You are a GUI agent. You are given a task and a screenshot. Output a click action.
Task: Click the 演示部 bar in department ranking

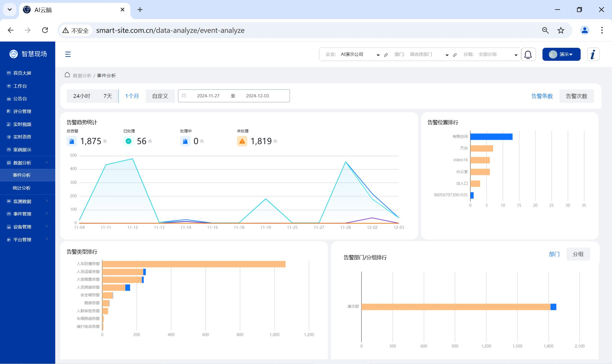pyautogui.click(x=459, y=307)
